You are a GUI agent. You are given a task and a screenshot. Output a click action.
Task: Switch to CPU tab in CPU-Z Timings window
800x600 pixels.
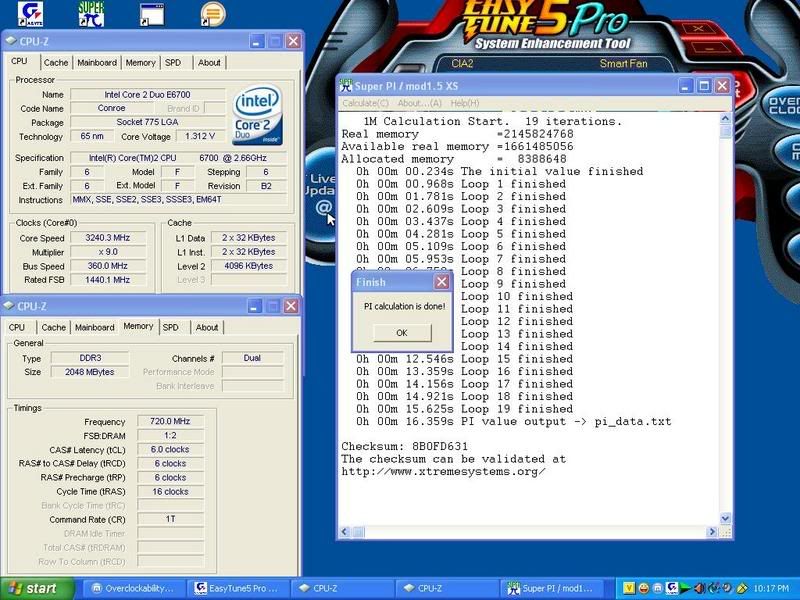(x=17, y=328)
